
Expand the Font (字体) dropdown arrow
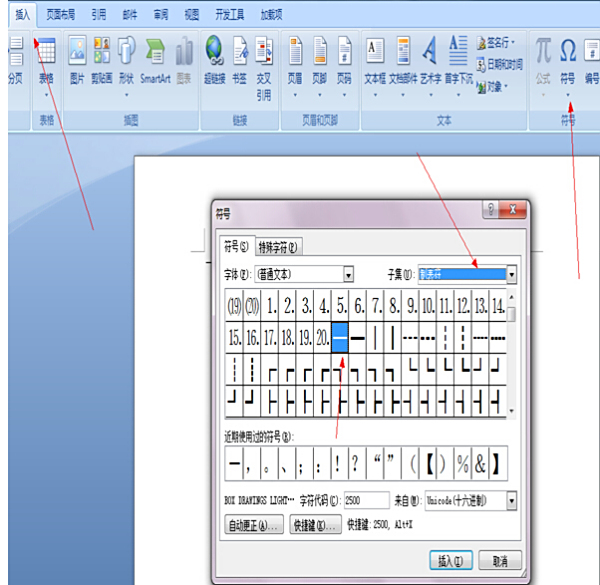pyautogui.click(x=348, y=274)
